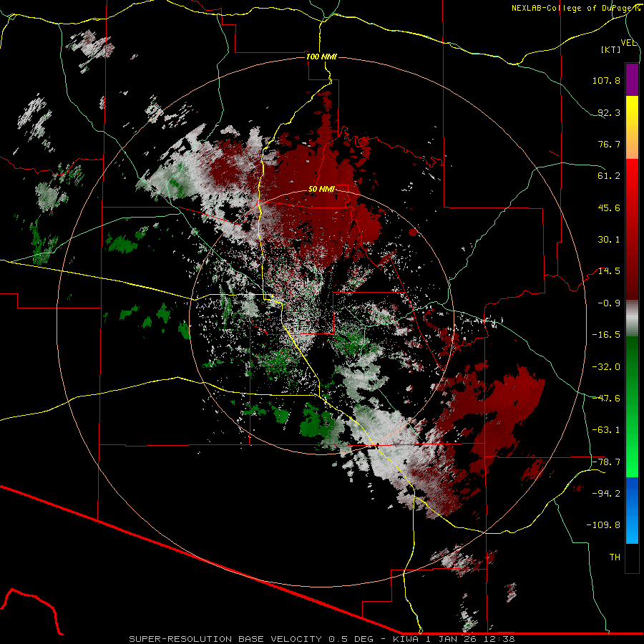Click the -94.2 velocity scale value
The height and width of the screenshot is (644, 644).
click(606, 494)
